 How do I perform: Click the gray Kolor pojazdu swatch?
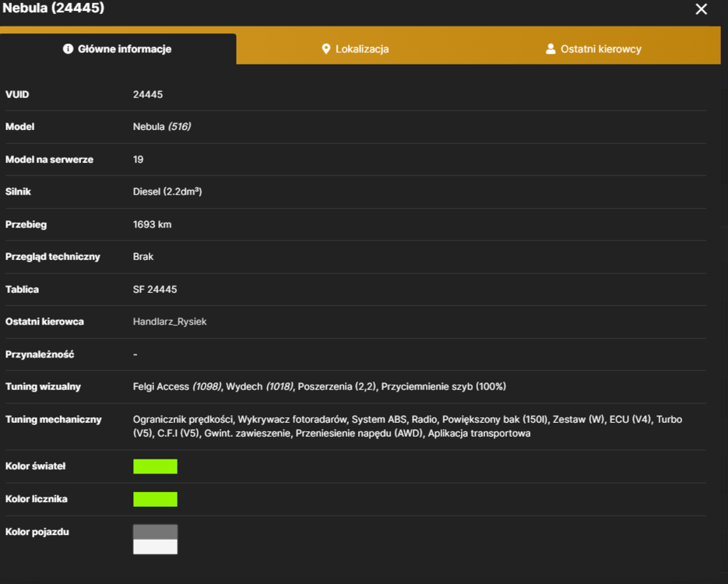point(155,532)
